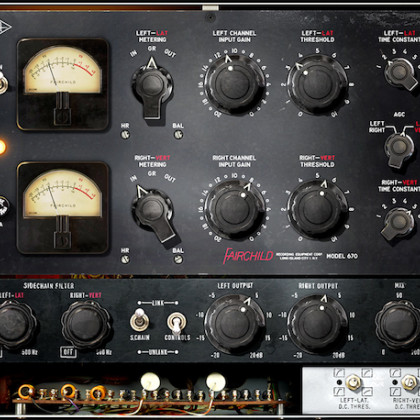Screen dimensions: 420x420
Task: Click the Right Output gain knob
Action: coord(317,324)
